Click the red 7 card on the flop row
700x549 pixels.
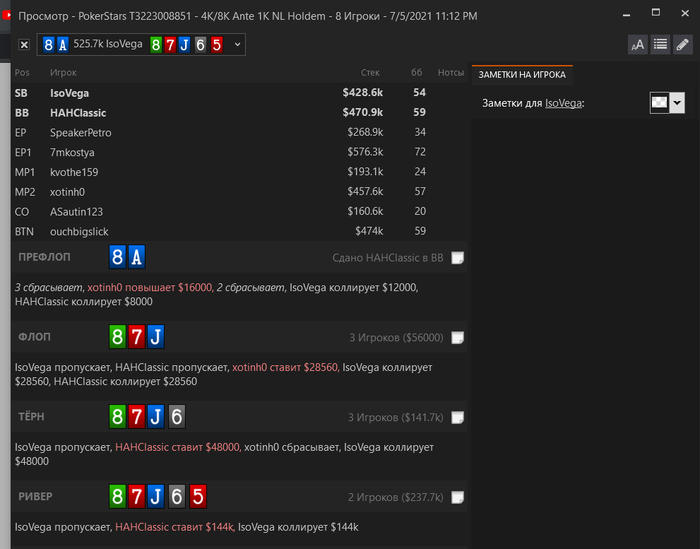pyautogui.click(x=137, y=337)
